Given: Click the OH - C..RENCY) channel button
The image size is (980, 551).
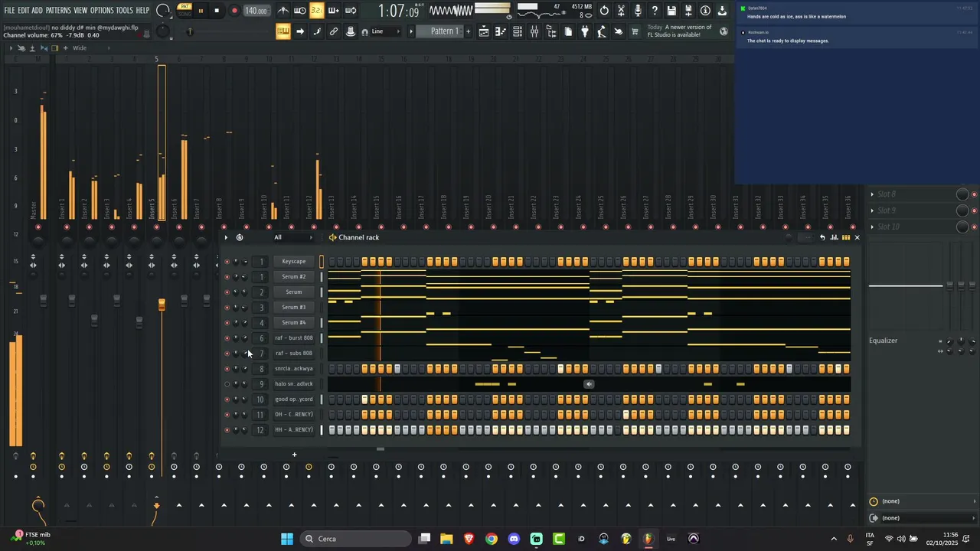Looking at the screenshot, I should pos(294,415).
